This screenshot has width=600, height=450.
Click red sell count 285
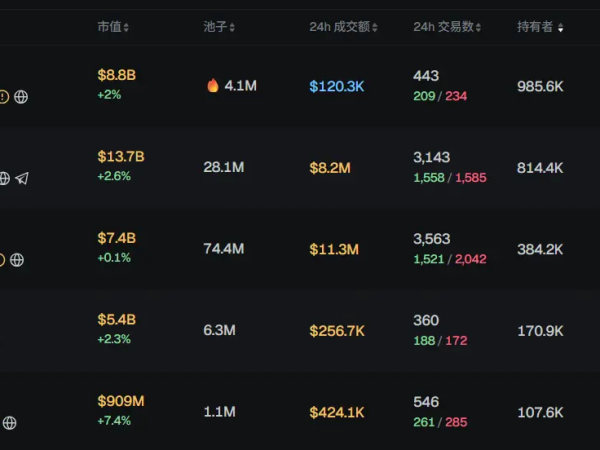[x=456, y=422]
